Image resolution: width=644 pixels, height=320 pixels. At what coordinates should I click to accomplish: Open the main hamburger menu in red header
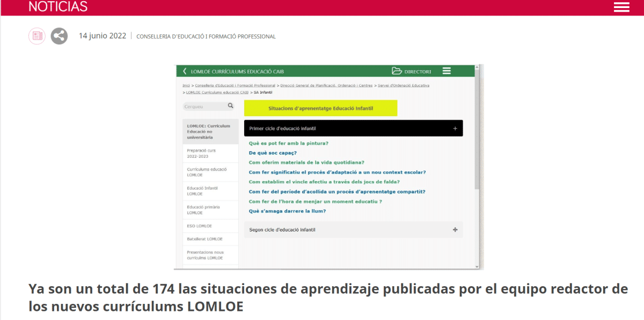621,7
